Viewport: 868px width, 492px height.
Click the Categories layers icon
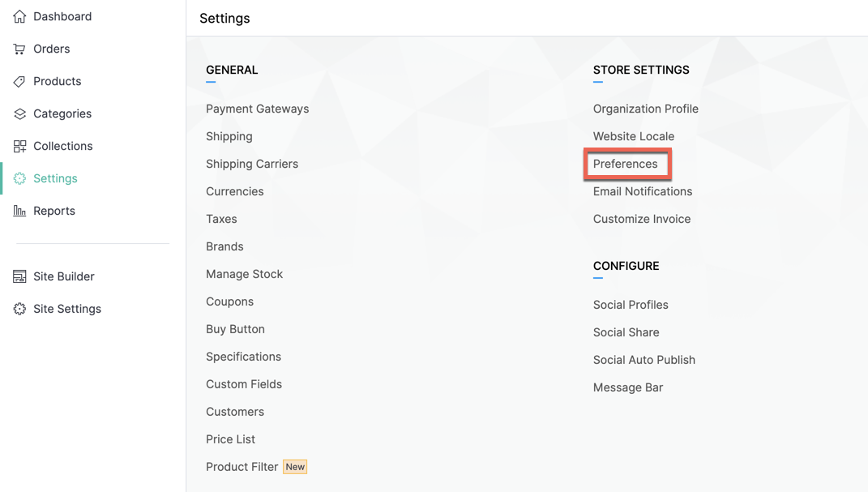(19, 113)
